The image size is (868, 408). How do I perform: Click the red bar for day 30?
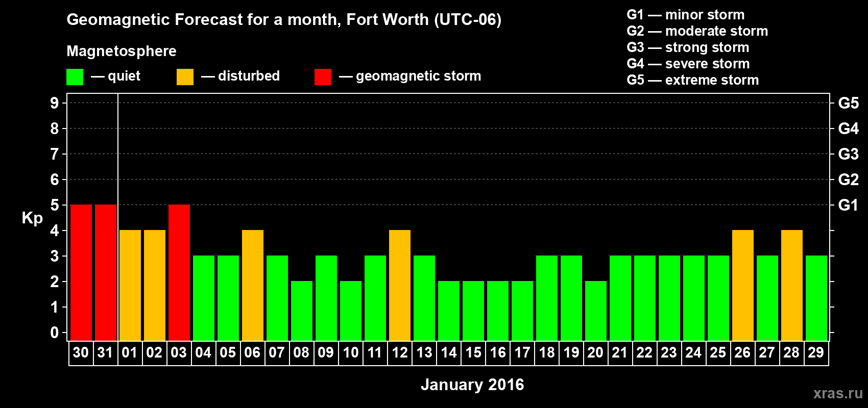81,273
